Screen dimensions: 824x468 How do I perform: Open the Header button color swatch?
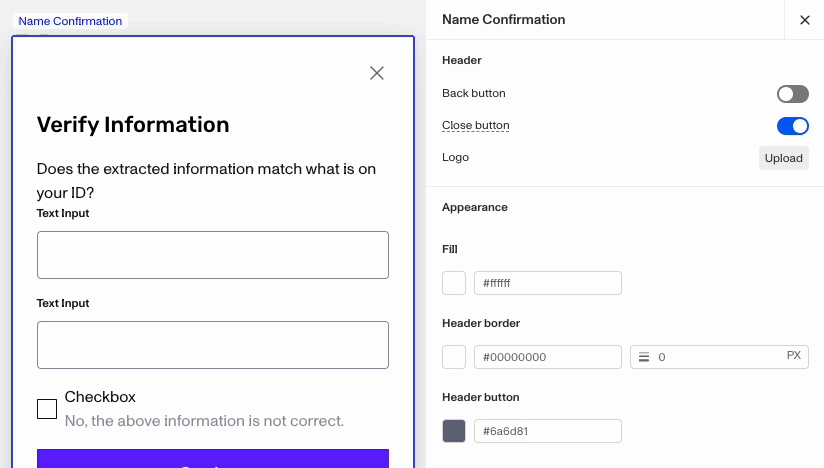[x=454, y=431]
